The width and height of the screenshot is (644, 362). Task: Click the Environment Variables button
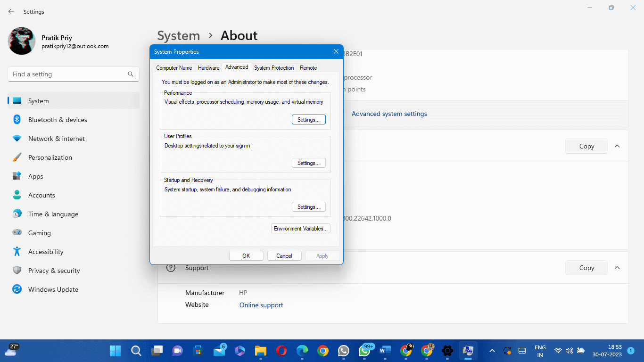[x=301, y=229]
